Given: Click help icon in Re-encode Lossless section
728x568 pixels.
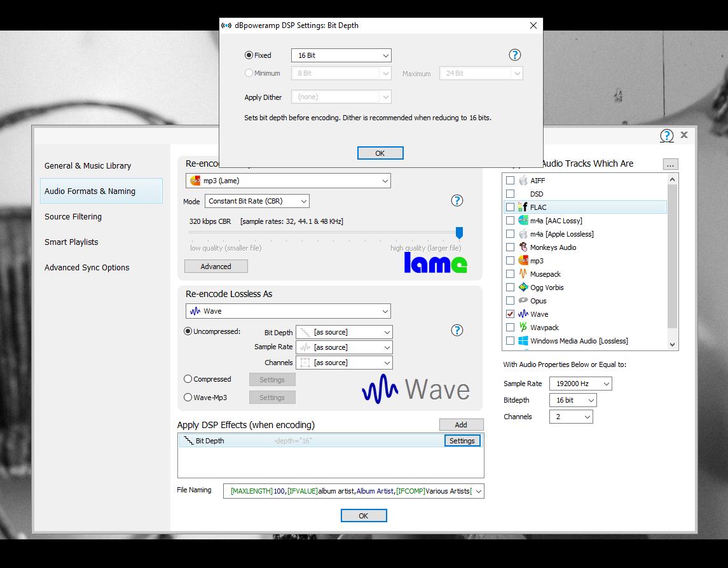Looking at the screenshot, I should pos(457,330).
